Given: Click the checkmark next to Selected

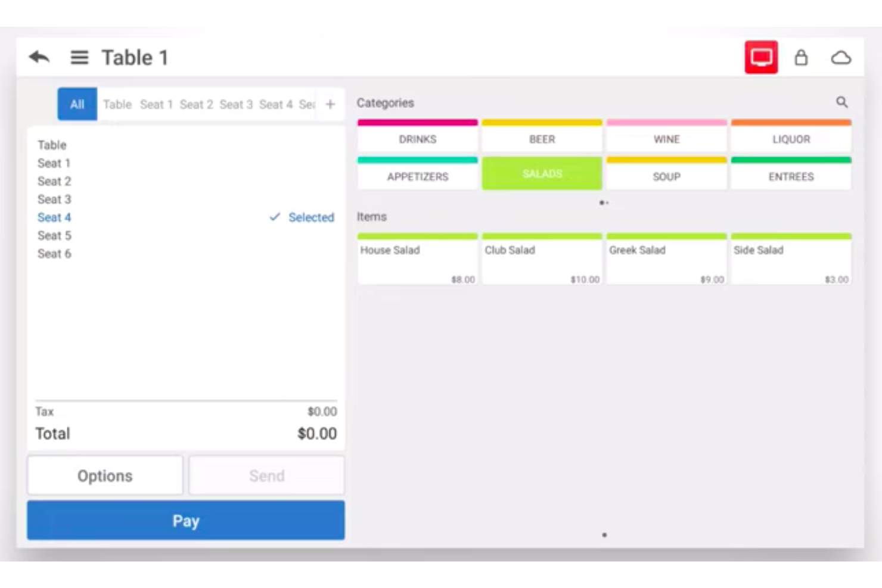Looking at the screenshot, I should tap(274, 217).
